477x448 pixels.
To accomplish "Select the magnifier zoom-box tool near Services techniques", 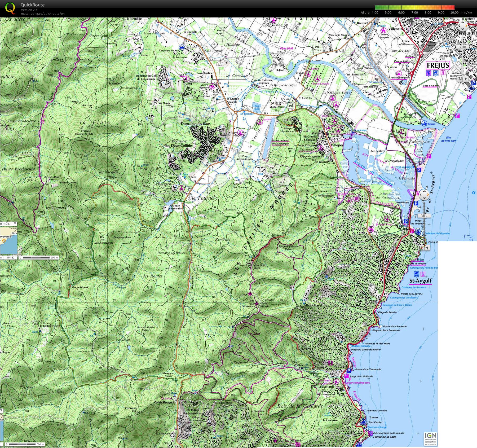I will 459,79.
